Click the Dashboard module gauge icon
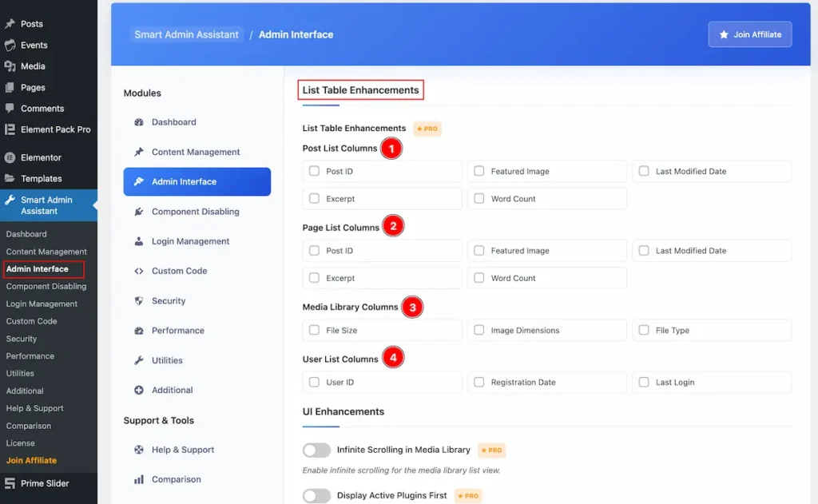818x504 pixels. tap(139, 122)
